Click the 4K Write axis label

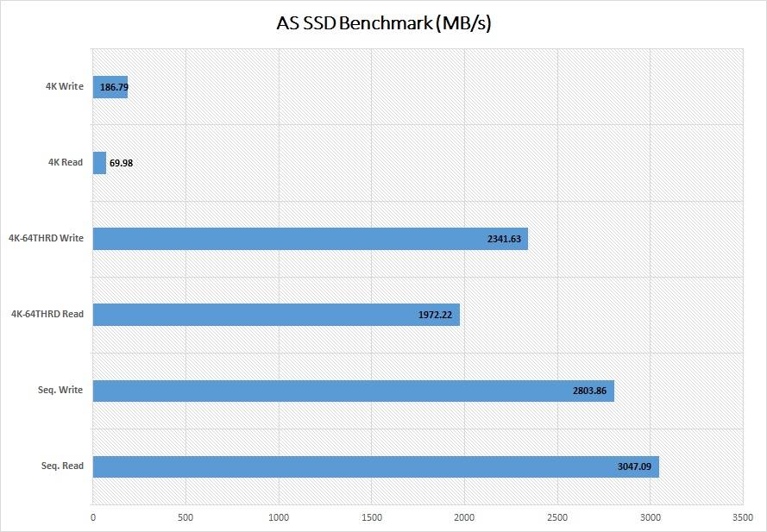[x=65, y=86]
